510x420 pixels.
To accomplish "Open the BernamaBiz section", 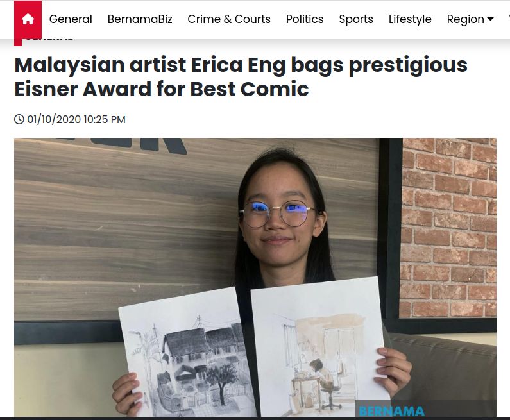I will point(140,19).
